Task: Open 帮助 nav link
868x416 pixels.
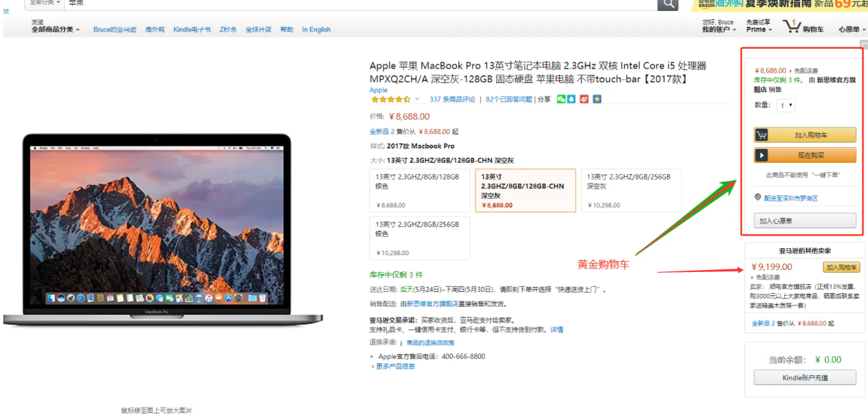Action: pos(286,30)
